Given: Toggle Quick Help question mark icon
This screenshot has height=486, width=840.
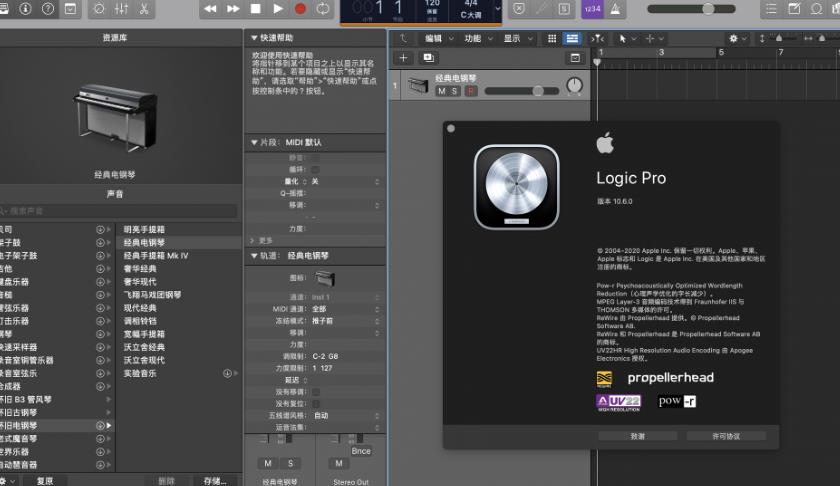Looking at the screenshot, I should (x=48, y=9).
